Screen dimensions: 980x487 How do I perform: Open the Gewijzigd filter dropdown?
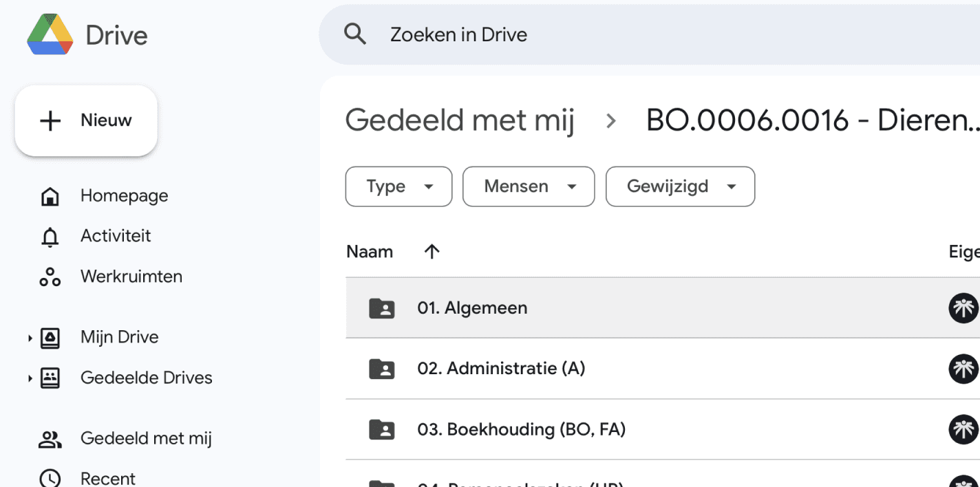coord(680,186)
